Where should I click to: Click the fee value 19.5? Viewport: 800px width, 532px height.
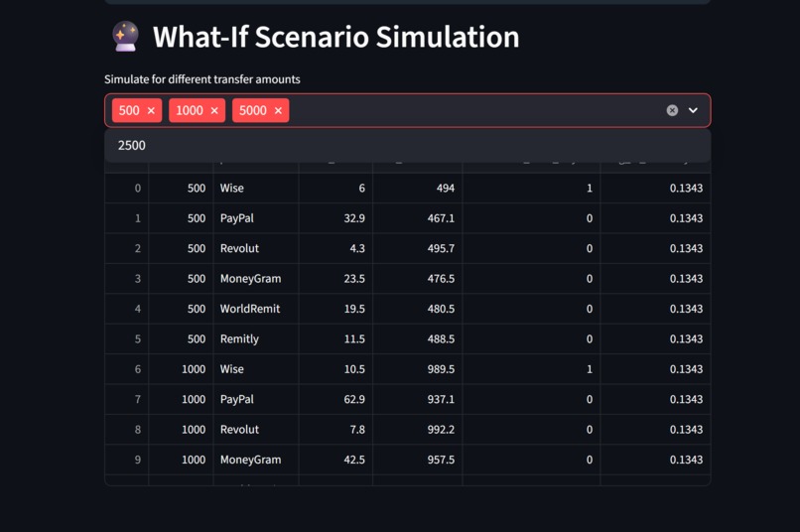354,309
